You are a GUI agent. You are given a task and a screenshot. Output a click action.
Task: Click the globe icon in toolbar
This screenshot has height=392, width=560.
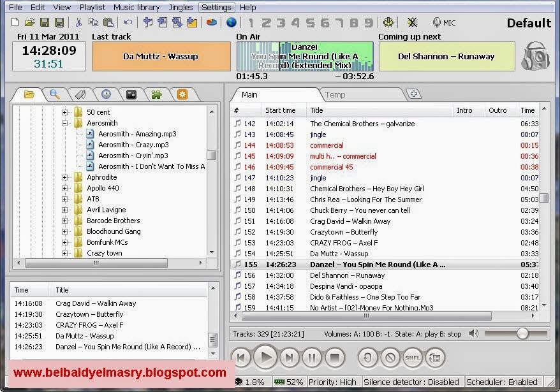click(232, 22)
